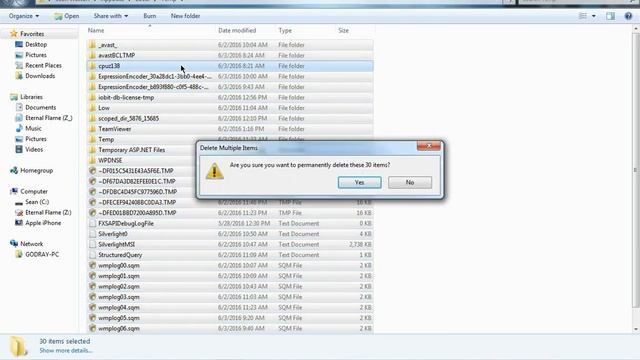Open GODRAY-PC under Network

[x=42, y=254]
